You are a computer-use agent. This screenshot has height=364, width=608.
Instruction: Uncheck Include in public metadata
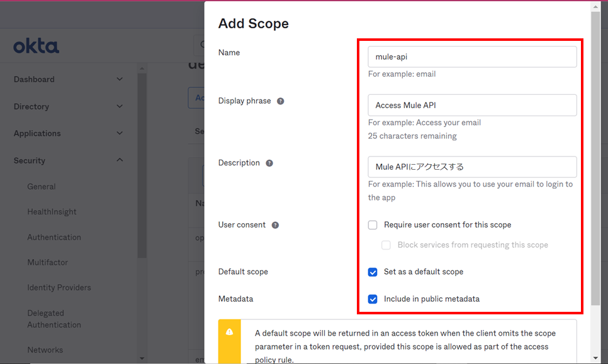point(373,299)
